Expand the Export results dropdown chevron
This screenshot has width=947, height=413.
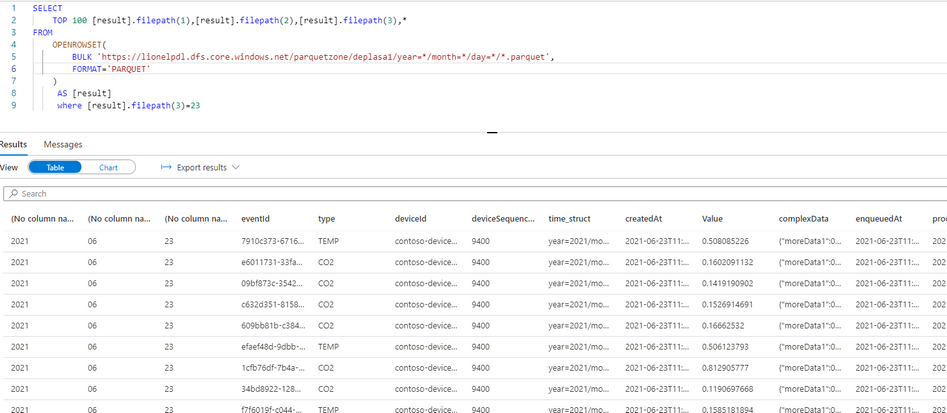[236, 167]
